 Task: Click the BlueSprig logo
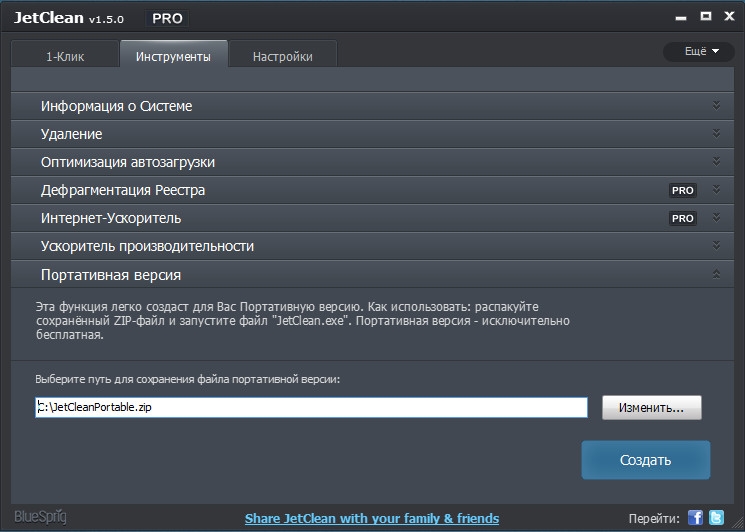[x=39, y=518]
